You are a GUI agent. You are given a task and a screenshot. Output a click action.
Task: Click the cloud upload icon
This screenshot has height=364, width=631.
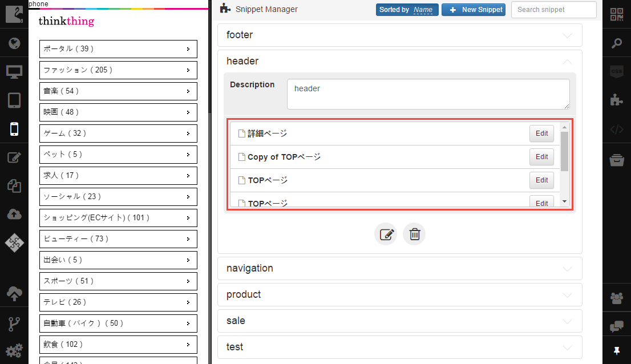coord(14,215)
